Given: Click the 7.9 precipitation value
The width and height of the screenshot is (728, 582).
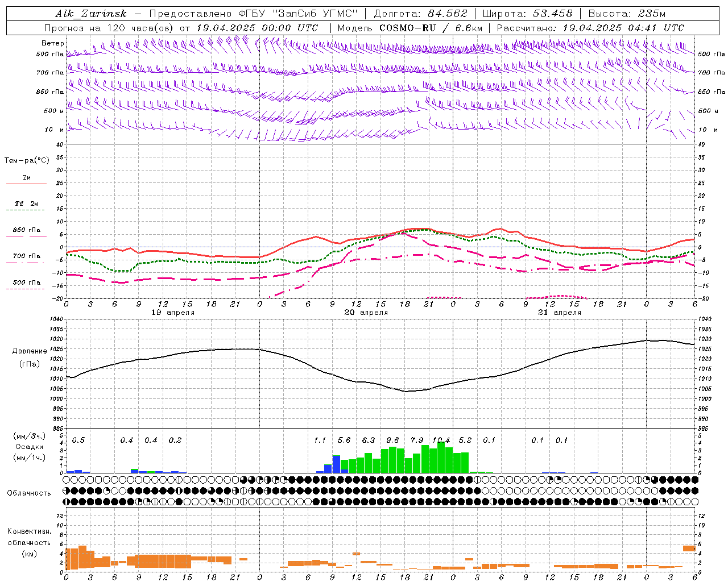Looking at the screenshot, I should click(x=417, y=440).
